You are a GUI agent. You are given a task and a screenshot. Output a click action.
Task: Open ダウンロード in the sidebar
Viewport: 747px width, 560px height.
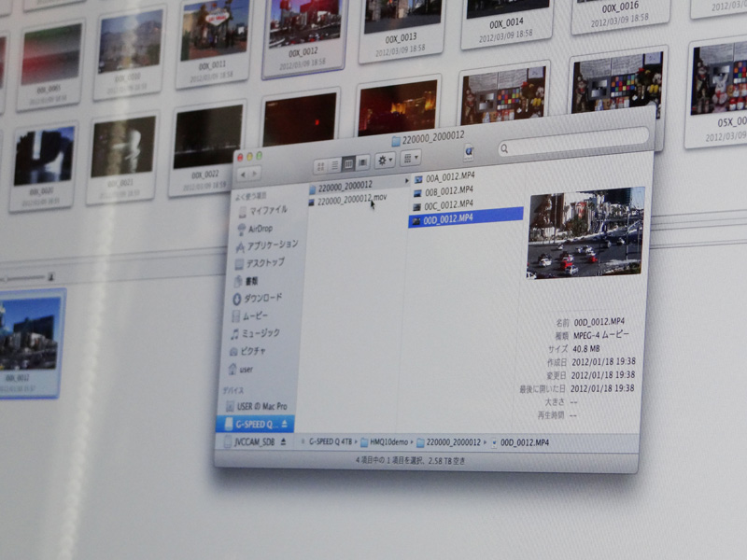[258, 299]
